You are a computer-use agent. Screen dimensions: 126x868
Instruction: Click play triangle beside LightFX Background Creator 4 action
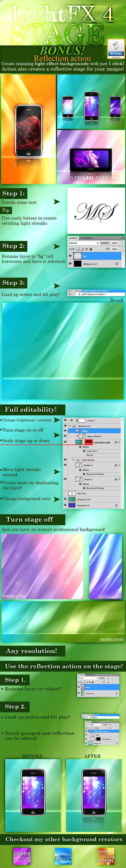(79, 294)
